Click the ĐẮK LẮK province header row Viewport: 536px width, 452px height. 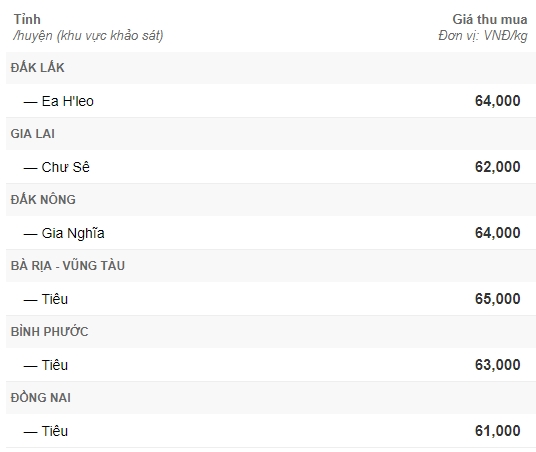point(271,68)
